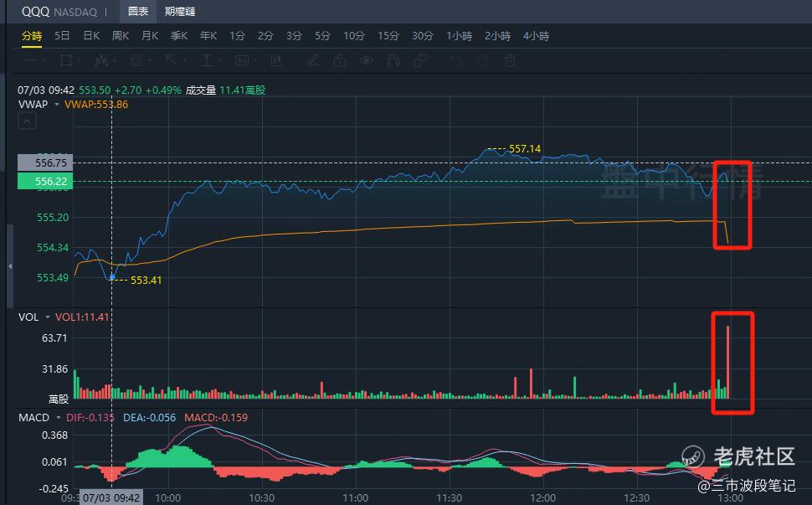
Task: Open the text tool dropdown arrow
Action: 254,61
